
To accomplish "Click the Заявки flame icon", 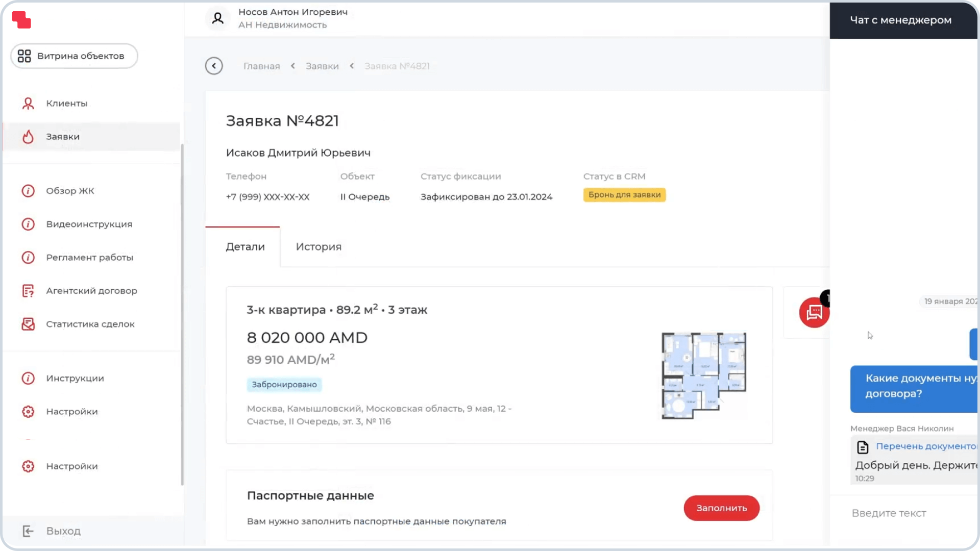I will [28, 137].
